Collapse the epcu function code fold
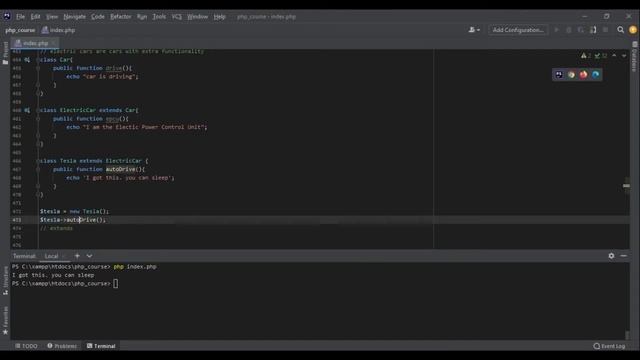Image resolution: width=640 pixels, height=360 pixels. (x=38, y=119)
